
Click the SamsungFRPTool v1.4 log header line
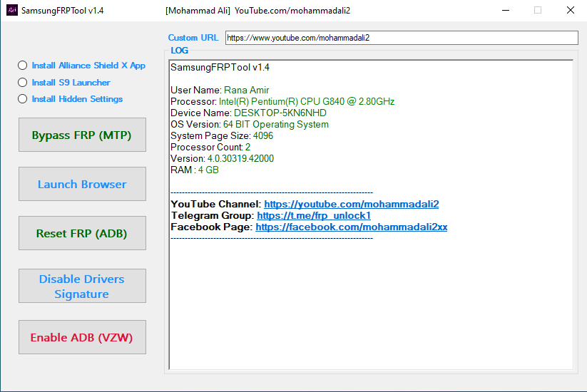pos(220,67)
